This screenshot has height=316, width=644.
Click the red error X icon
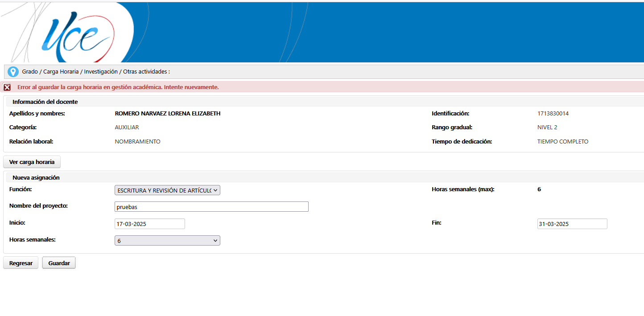coord(7,87)
